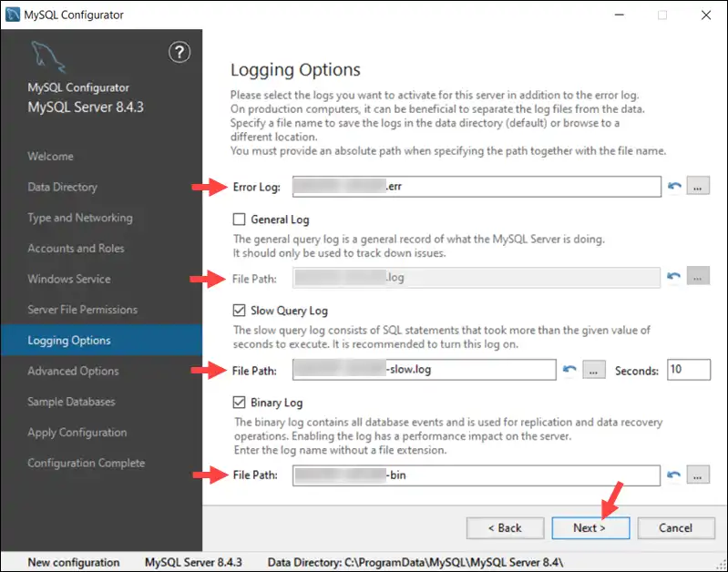Go back with the Back button
Image resolution: width=728 pixels, height=572 pixels.
click(x=505, y=528)
